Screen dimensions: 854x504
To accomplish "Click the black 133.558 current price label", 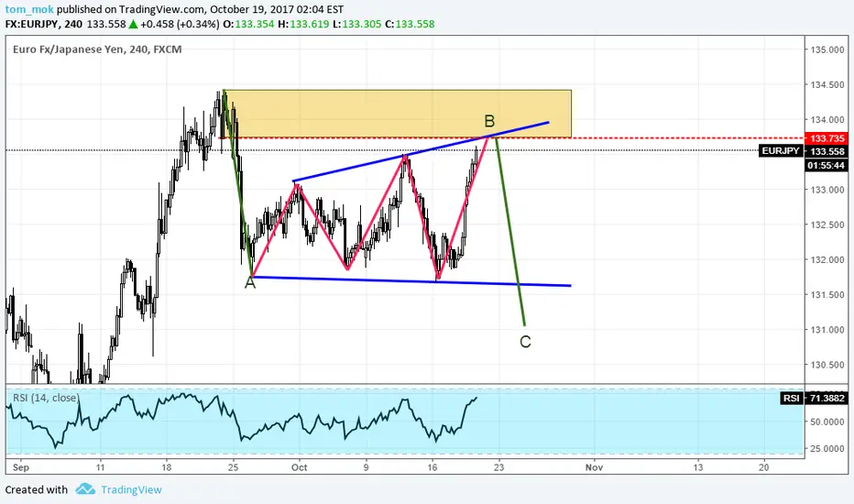I will pos(827,151).
